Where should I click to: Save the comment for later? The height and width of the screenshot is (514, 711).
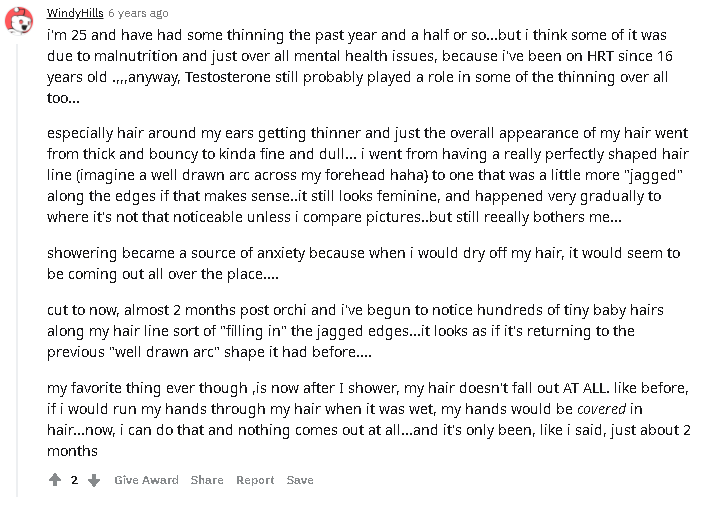[300, 480]
